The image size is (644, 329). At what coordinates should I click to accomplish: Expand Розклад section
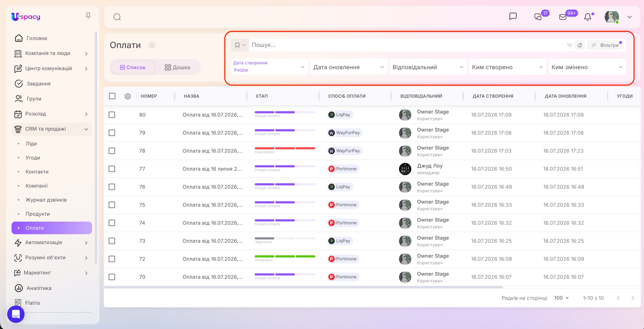[51, 114]
